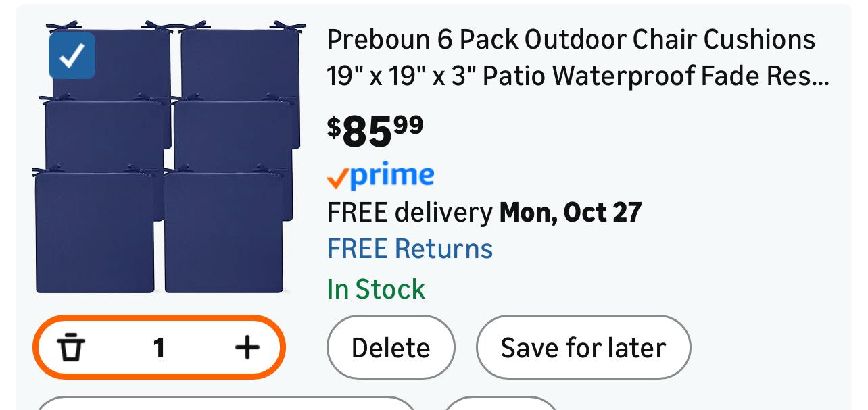This screenshot has width=868, height=410.
Task: Click the bottom-right cushion in the photo
Action: 223,233
